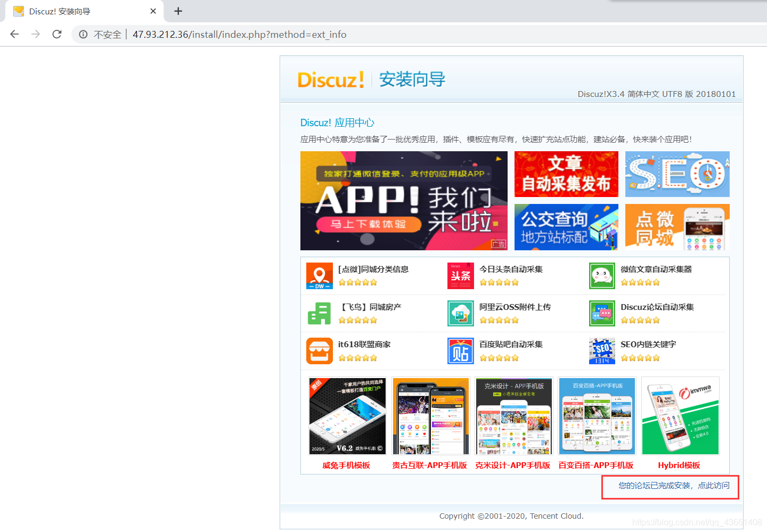This screenshot has height=532, width=767.
Task: Click the SEO内链关键字 puzzle icon
Action: [602, 351]
